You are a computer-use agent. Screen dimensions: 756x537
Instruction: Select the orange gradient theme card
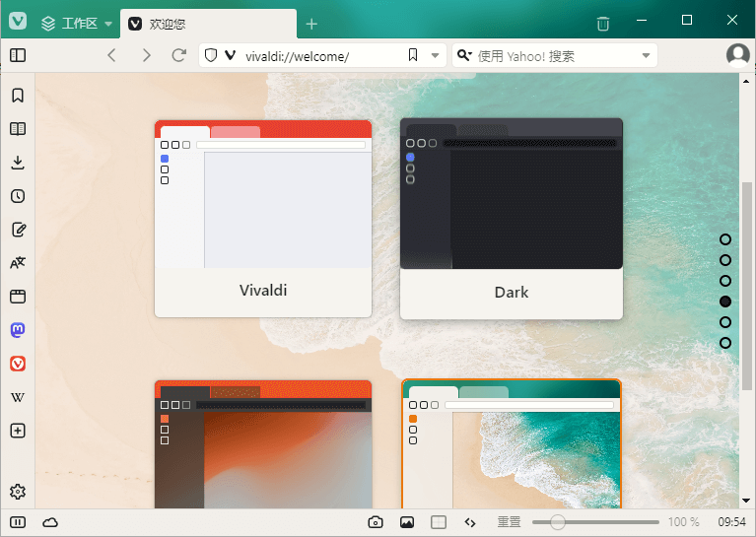tap(263, 444)
